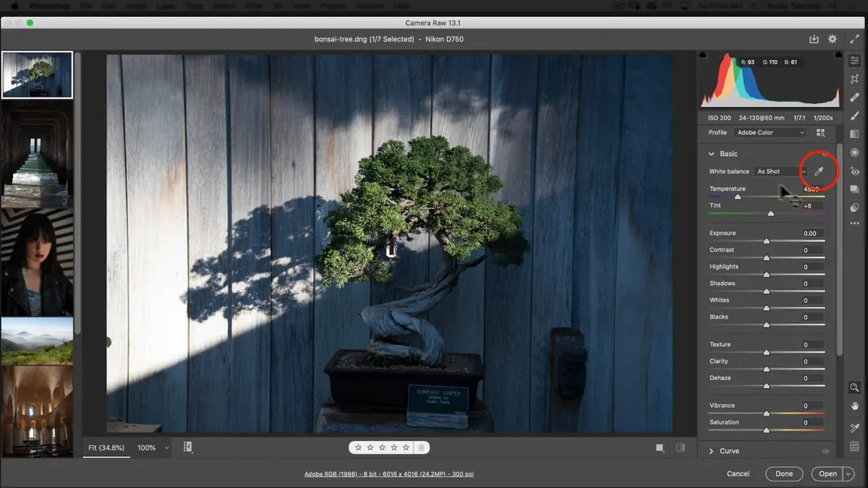Select the Spot Removal bandage tool
The height and width of the screenshot is (488, 868).
855,97
